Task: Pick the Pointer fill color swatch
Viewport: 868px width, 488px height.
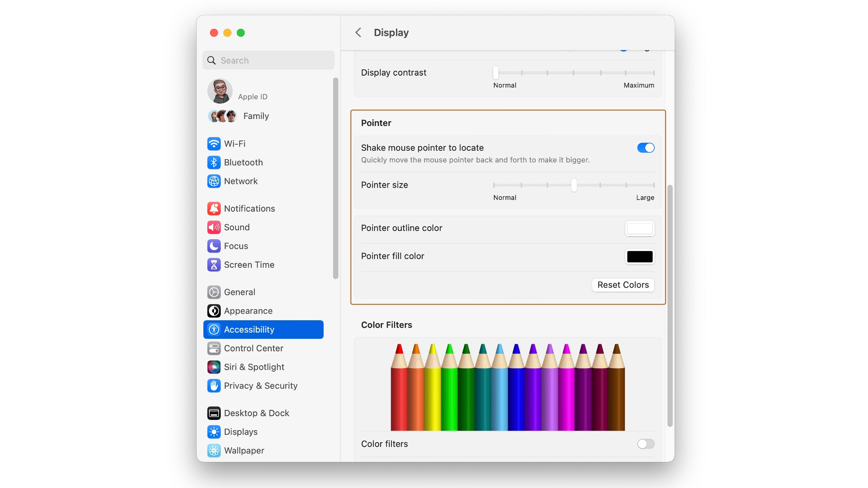Action: click(x=639, y=257)
